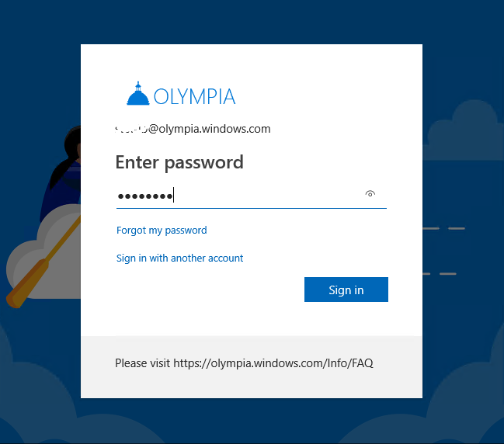Click the "Please visit" footer text
This screenshot has height=444, width=504.
coord(142,362)
